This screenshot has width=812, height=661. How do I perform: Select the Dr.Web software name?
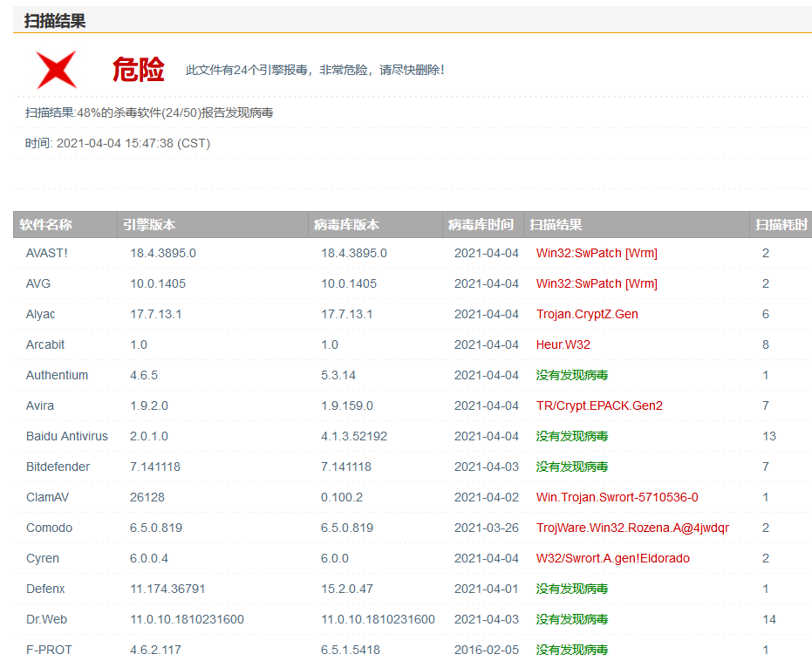(x=46, y=620)
